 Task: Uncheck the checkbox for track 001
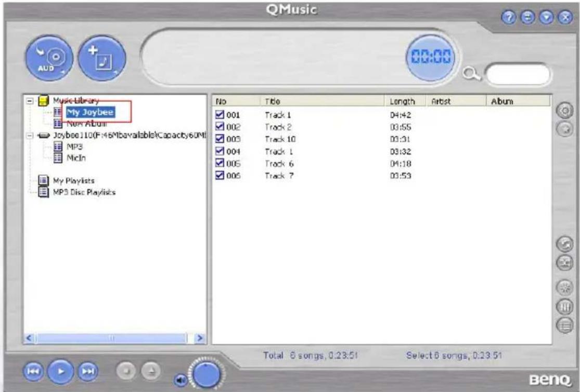(x=220, y=114)
